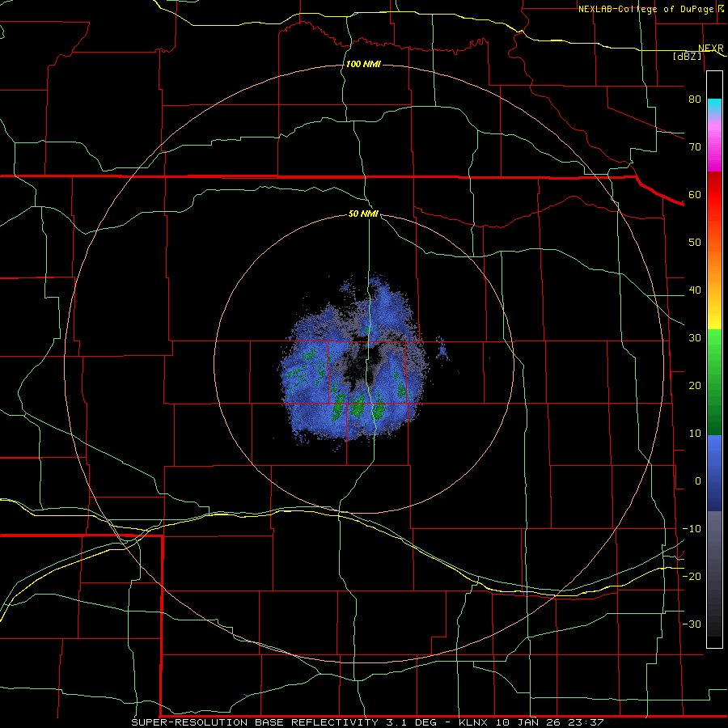
Task: Click the 20 dBZ value on legend
Action: click(695, 386)
